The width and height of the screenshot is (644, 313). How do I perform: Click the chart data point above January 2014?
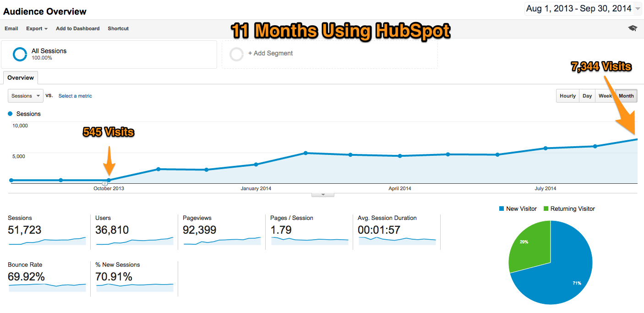tap(256, 165)
